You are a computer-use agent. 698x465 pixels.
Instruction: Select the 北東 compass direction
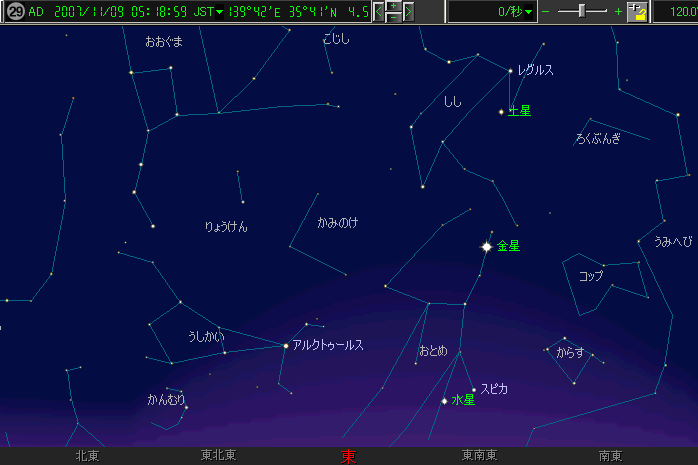pos(87,456)
